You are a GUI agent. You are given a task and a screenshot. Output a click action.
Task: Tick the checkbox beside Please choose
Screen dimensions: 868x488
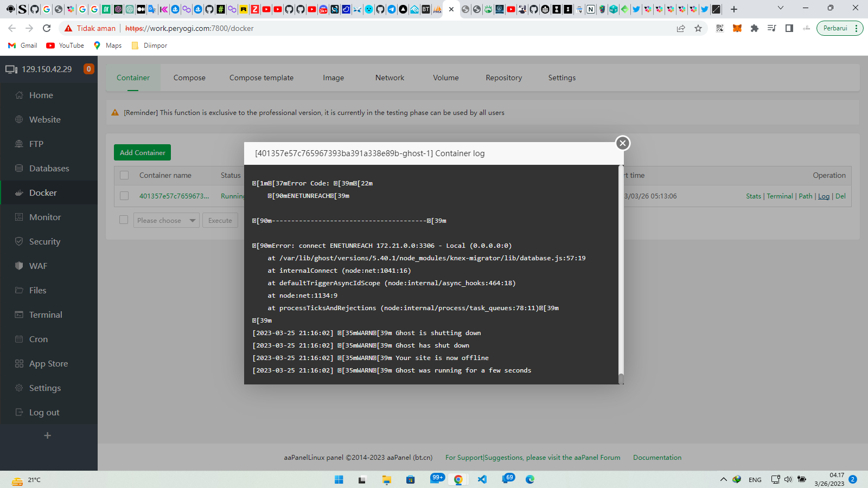point(124,220)
